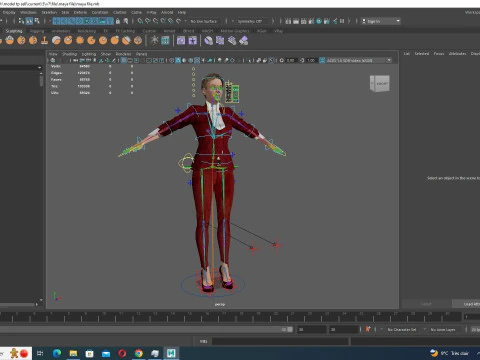Open Microsoft Edge from the taskbar
This screenshot has height=360, width=480.
click(57, 353)
